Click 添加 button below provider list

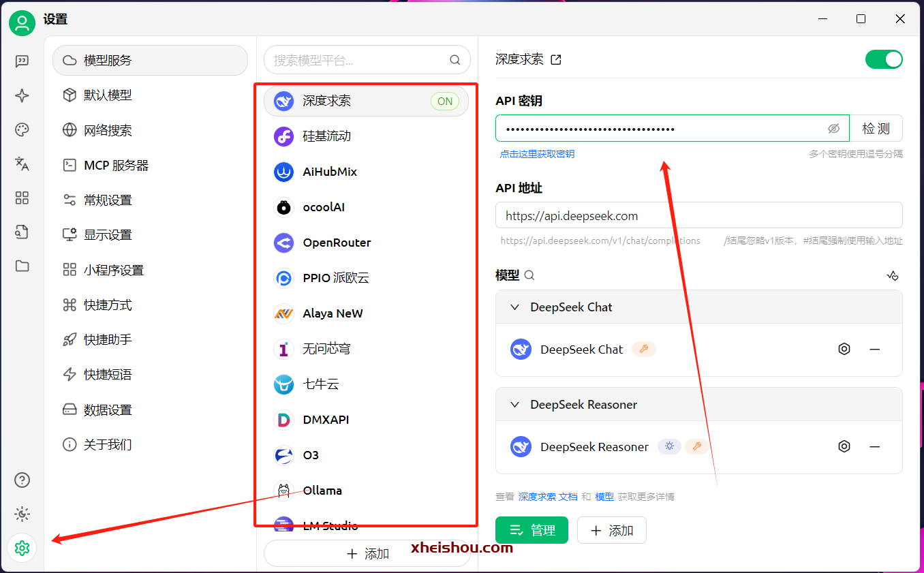point(367,553)
